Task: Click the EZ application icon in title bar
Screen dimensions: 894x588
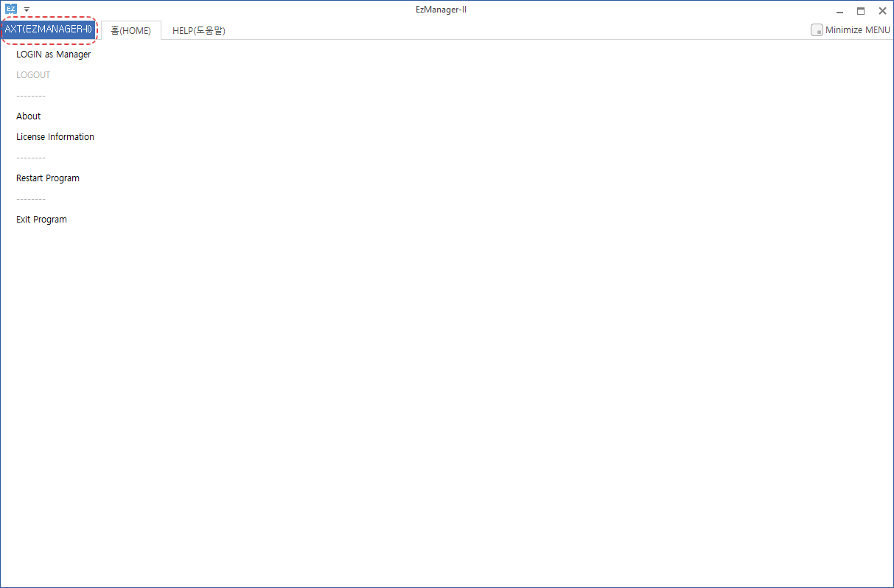Action: [x=10, y=10]
